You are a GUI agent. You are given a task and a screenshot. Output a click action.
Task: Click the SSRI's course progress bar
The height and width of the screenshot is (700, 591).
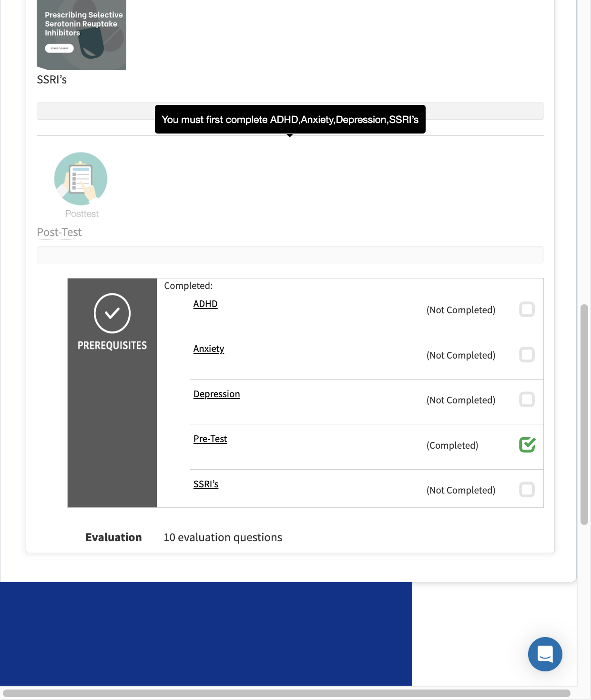coord(290,111)
